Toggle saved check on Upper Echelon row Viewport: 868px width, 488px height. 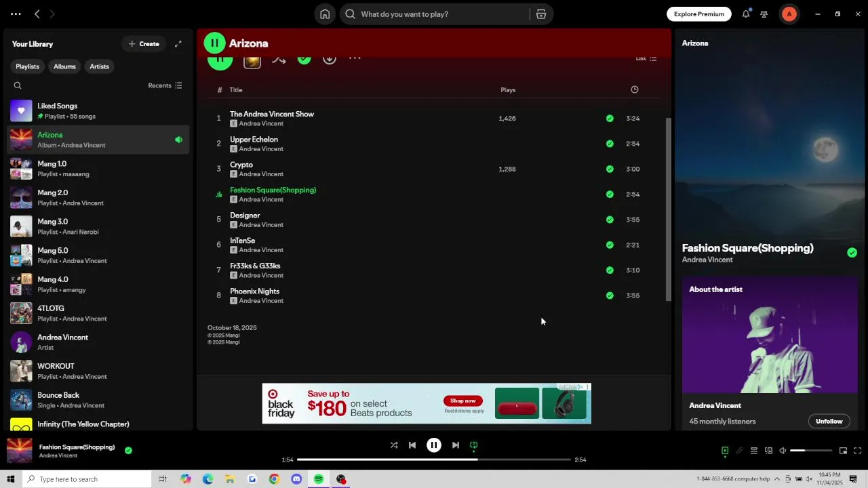pyautogui.click(x=610, y=144)
